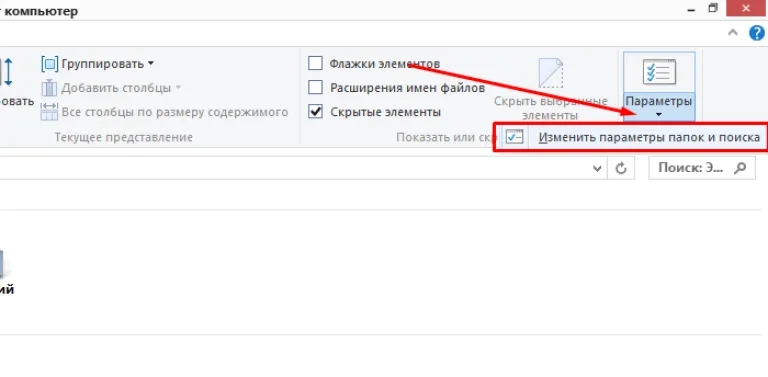The image size is (768, 377).
Task: Select Изменить параметры папок и поиска
Action: point(631,138)
